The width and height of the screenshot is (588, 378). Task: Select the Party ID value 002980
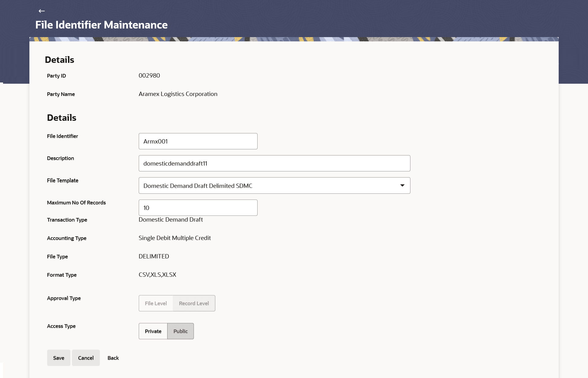149,75
